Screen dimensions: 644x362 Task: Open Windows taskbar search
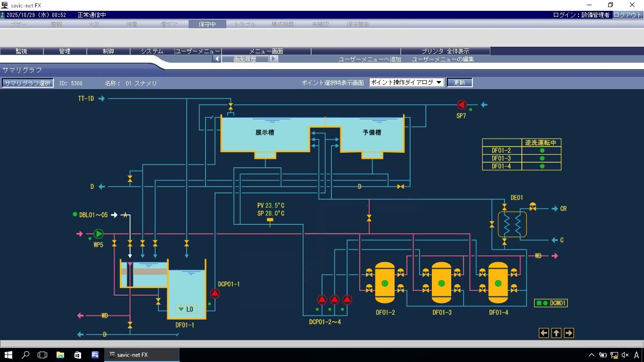25,355
